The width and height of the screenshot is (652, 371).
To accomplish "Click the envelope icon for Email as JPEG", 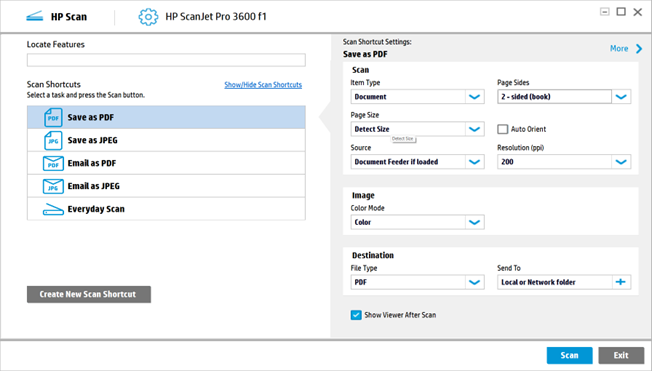I will click(53, 186).
